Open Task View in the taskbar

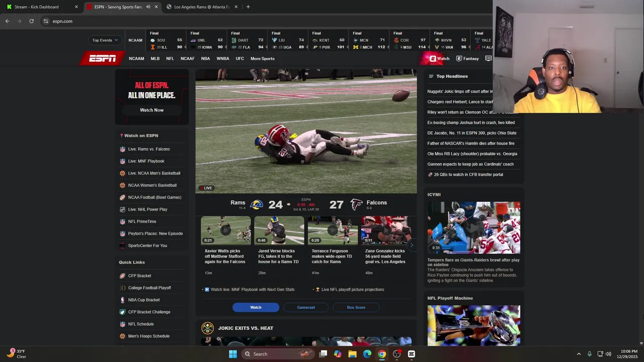[x=323, y=354]
